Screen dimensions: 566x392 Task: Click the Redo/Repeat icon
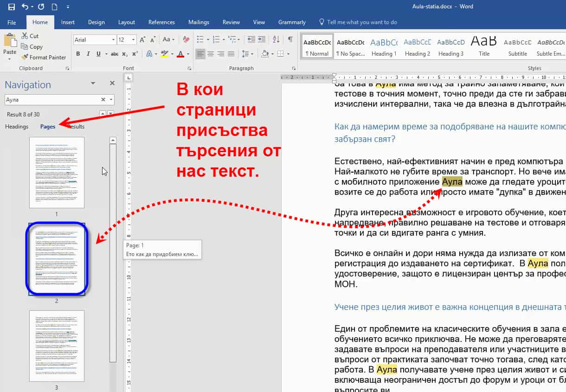(x=41, y=7)
